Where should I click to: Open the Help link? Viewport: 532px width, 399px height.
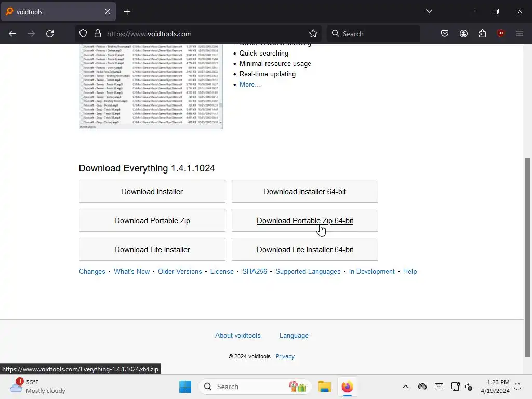(x=410, y=271)
